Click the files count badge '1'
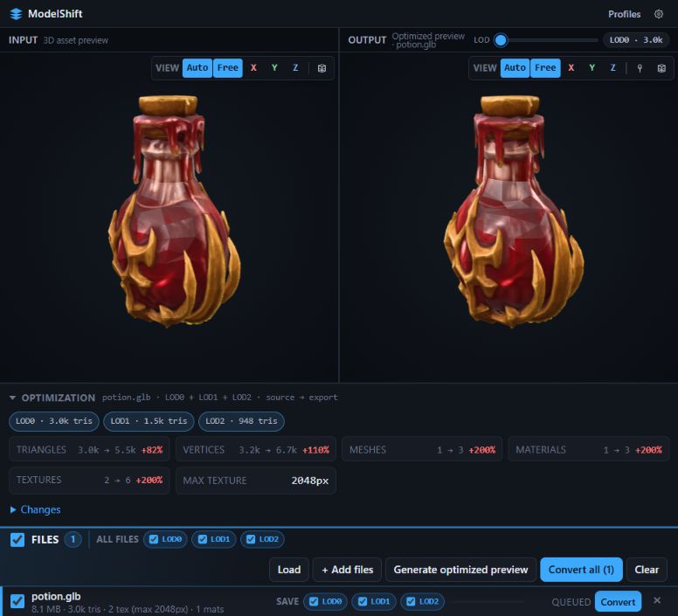The image size is (678, 616). click(x=73, y=539)
